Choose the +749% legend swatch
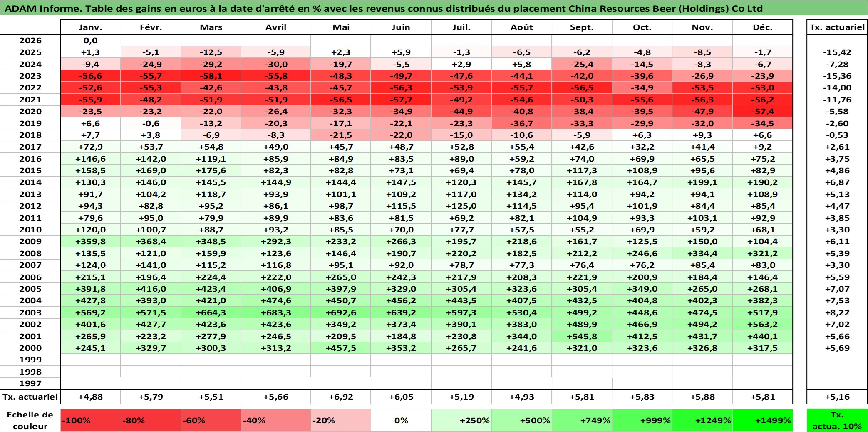This screenshot has height=432, width=868. (582, 420)
